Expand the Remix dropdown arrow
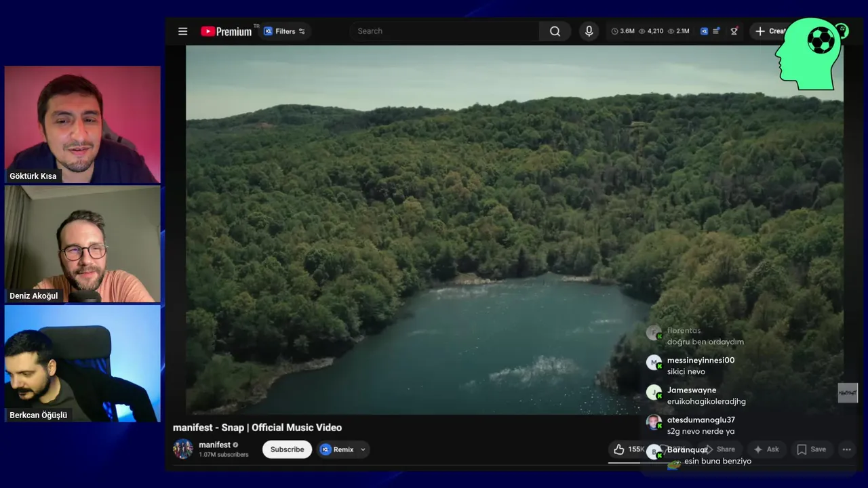 [x=363, y=449]
